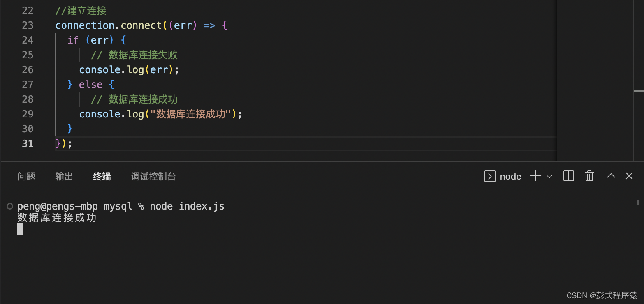
Task: Maximize panel with the up chevron
Action: (x=611, y=176)
